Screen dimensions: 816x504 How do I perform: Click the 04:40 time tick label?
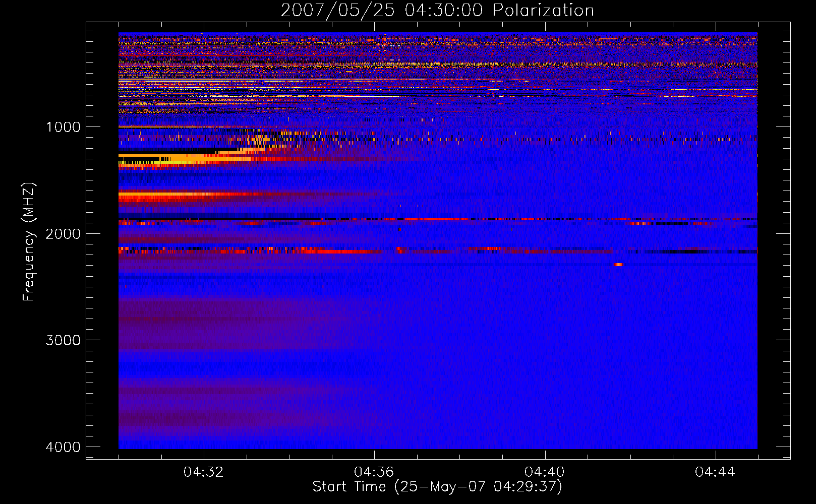(545, 472)
